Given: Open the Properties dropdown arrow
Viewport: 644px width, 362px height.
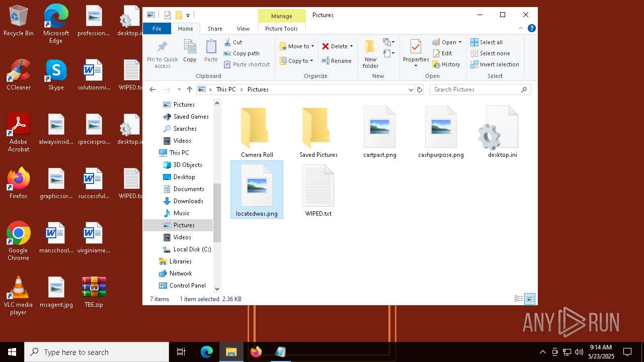Looking at the screenshot, I should point(416,66).
